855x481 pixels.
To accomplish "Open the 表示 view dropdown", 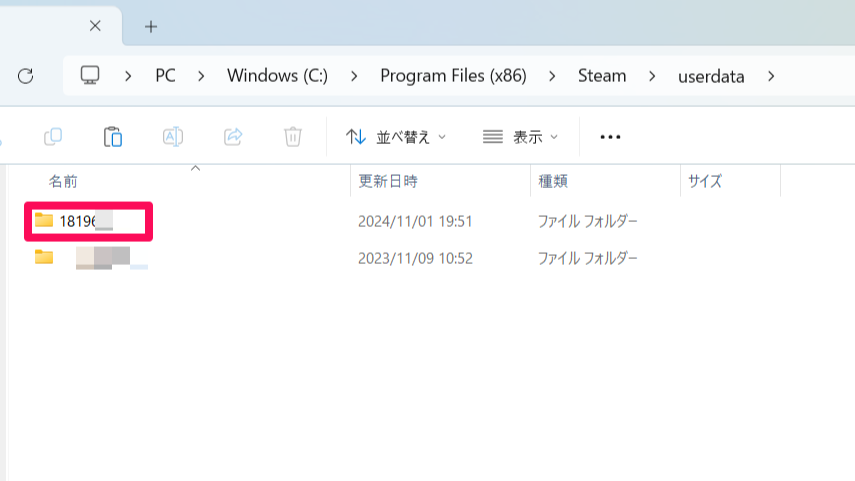I will point(520,137).
